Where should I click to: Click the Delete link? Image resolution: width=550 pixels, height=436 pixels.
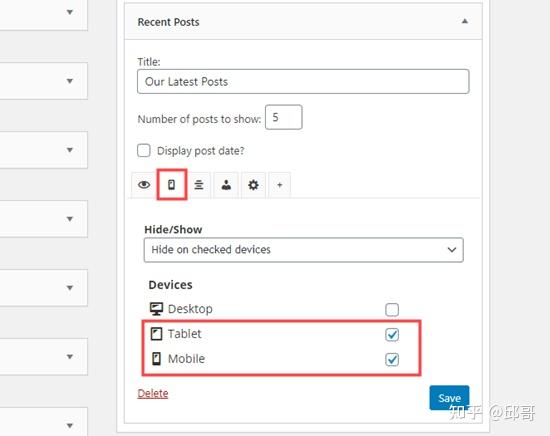pyautogui.click(x=153, y=394)
